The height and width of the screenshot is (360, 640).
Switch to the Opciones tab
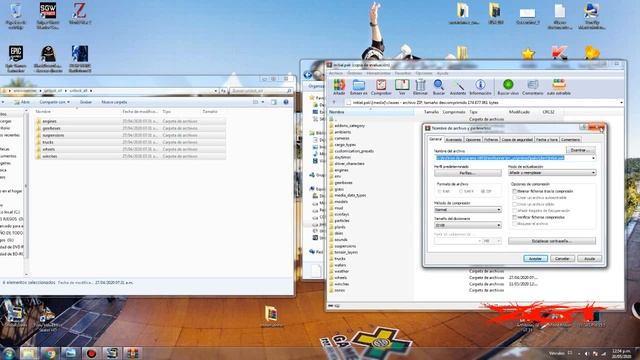coord(473,140)
